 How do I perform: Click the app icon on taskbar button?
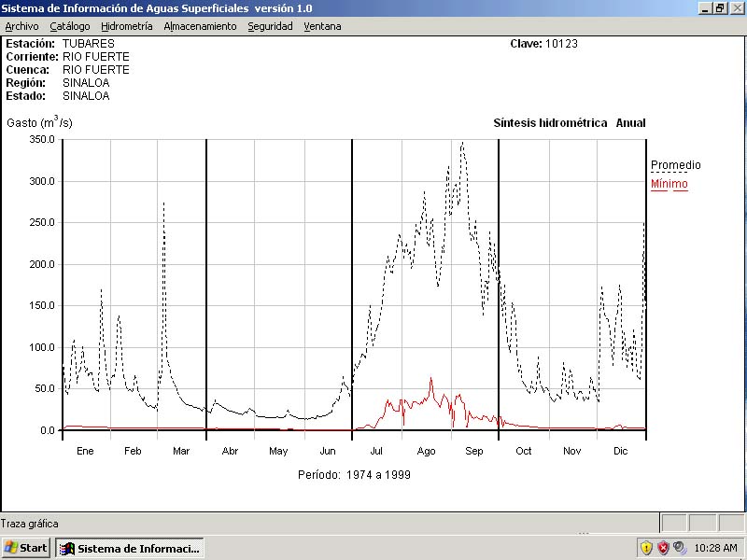coord(67,548)
